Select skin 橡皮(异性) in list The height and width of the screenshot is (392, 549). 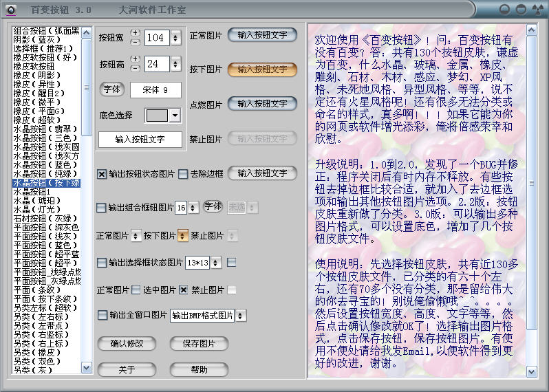pyautogui.click(x=47, y=85)
